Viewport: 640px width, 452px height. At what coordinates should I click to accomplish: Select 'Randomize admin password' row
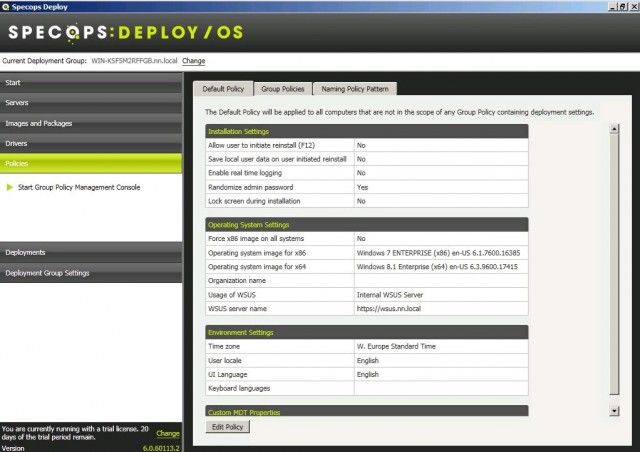(367, 187)
